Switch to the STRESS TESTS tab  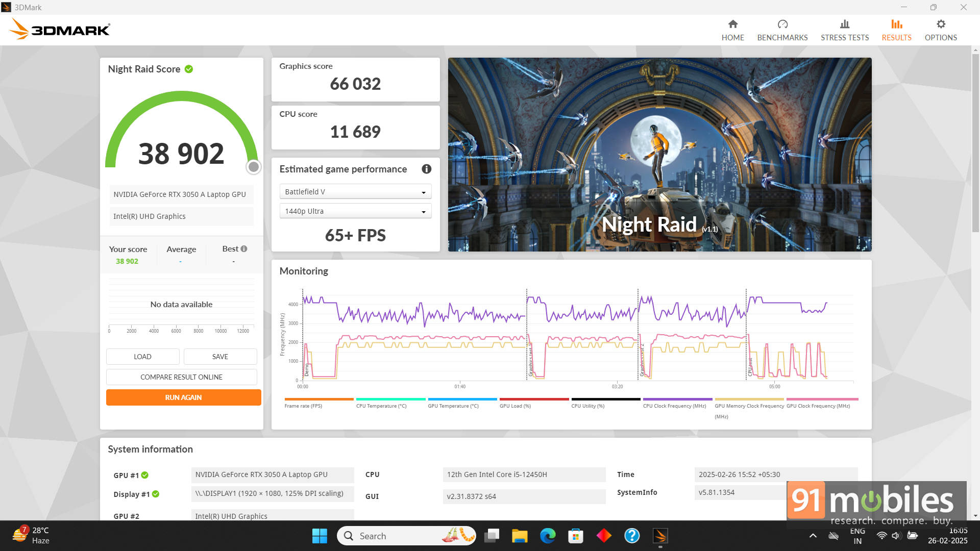coord(844,30)
